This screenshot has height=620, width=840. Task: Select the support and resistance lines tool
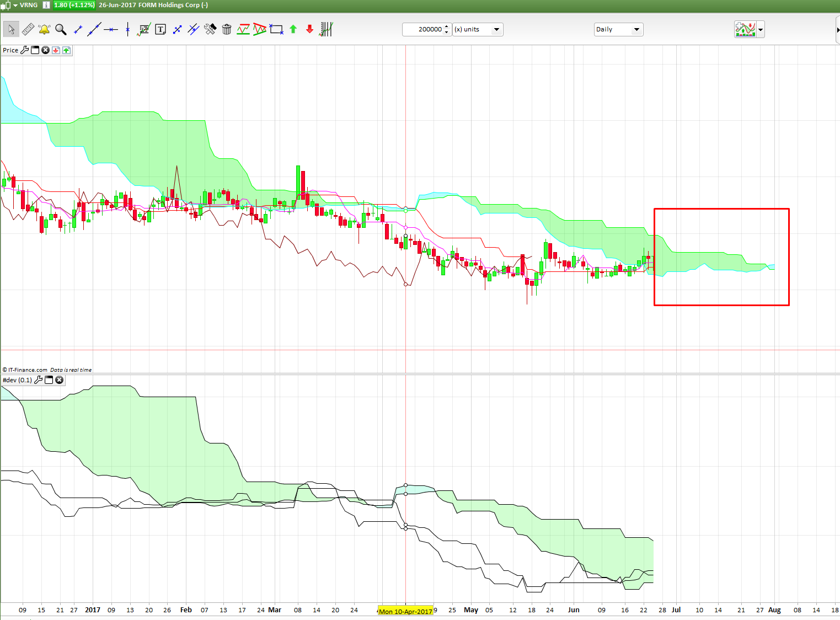click(x=243, y=29)
